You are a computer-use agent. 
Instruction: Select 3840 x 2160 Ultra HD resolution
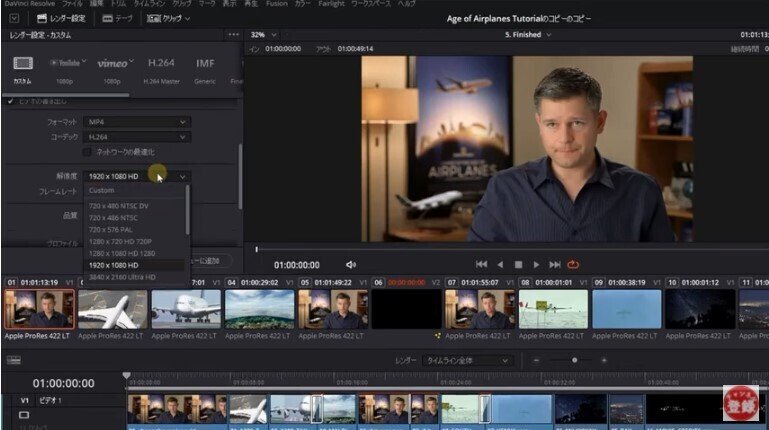tap(122, 277)
